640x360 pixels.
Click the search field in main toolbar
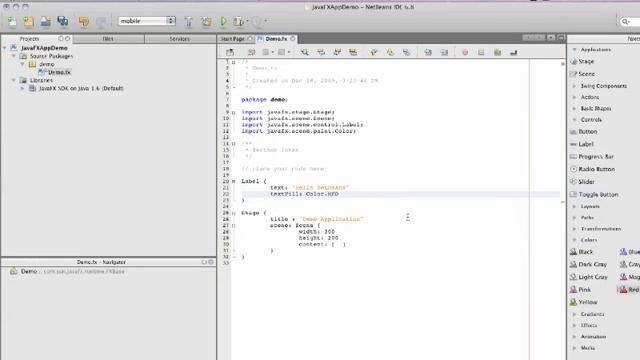(x=629, y=21)
